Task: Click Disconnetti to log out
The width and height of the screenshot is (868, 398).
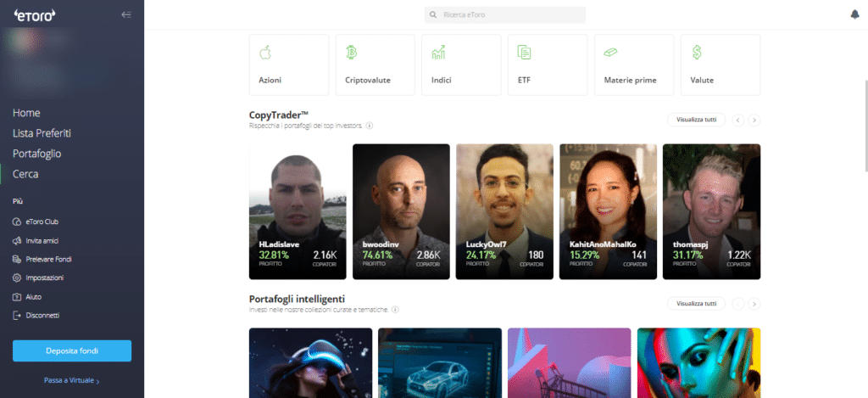Action: click(42, 316)
